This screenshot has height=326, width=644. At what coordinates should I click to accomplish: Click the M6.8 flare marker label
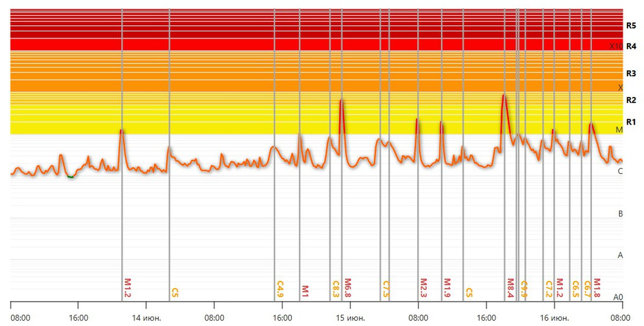pyautogui.click(x=348, y=288)
